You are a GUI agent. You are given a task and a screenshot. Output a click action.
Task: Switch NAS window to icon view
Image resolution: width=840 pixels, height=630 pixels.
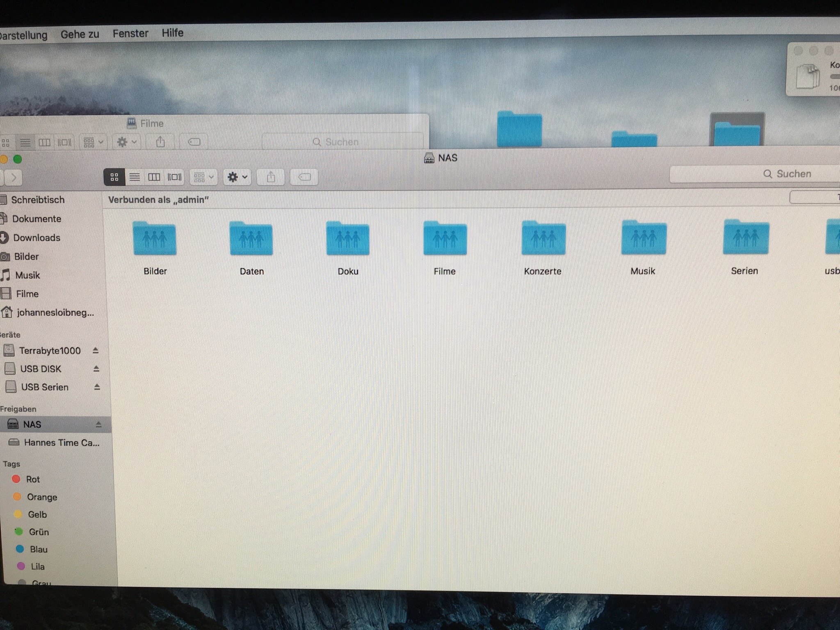pos(114,177)
